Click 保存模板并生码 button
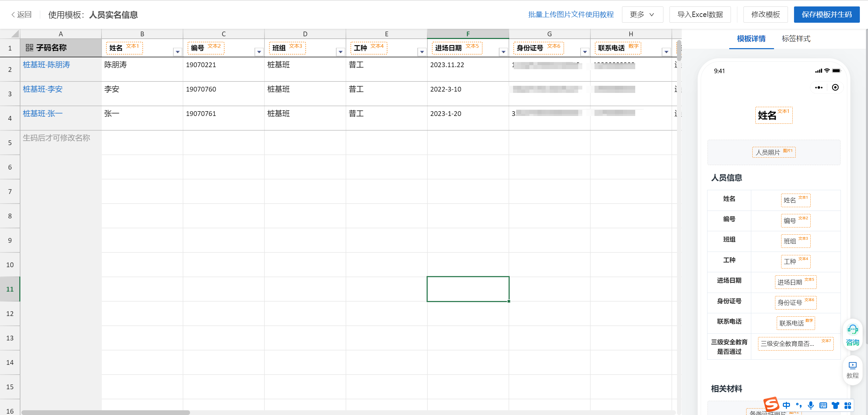Viewport: 868px width, 415px height. tap(826, 15)
